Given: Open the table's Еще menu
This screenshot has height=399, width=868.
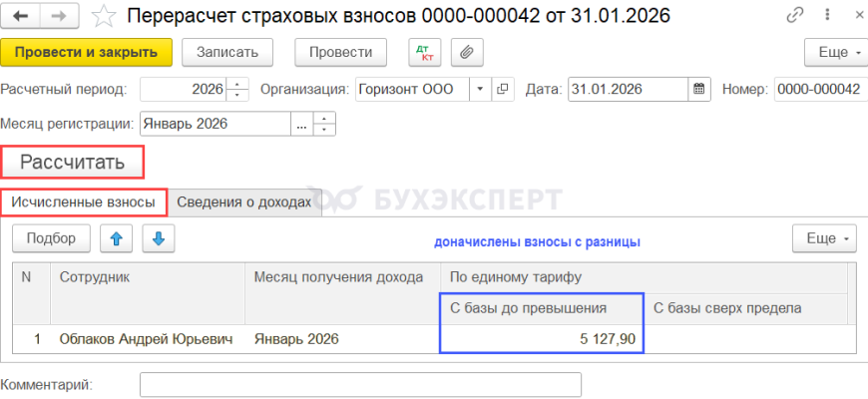Looking at the screenshot, I should pyautogui.click(x=823, y=238).
